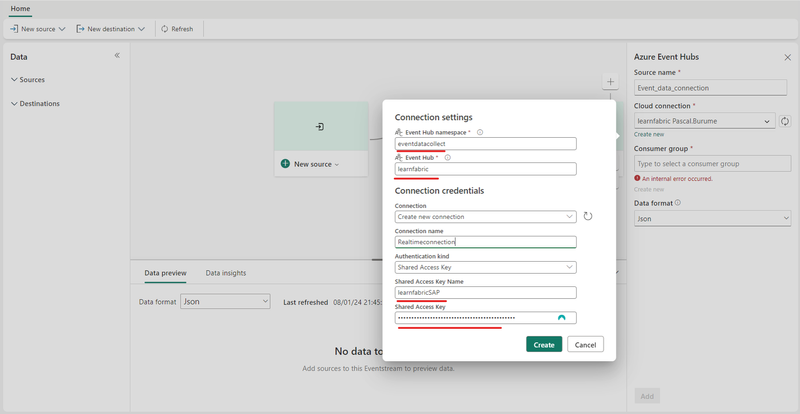Open the New destination toolbar menu

tap(111, 29)
